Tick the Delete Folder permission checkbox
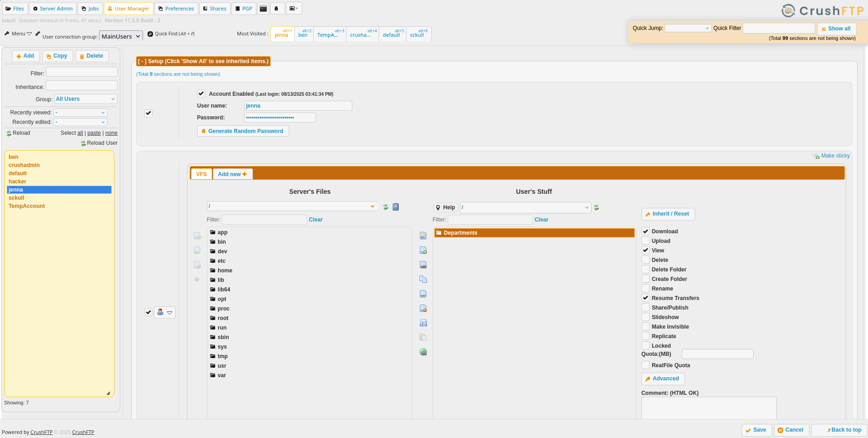This screenshot has width=868, height=438. click(645, 270)
